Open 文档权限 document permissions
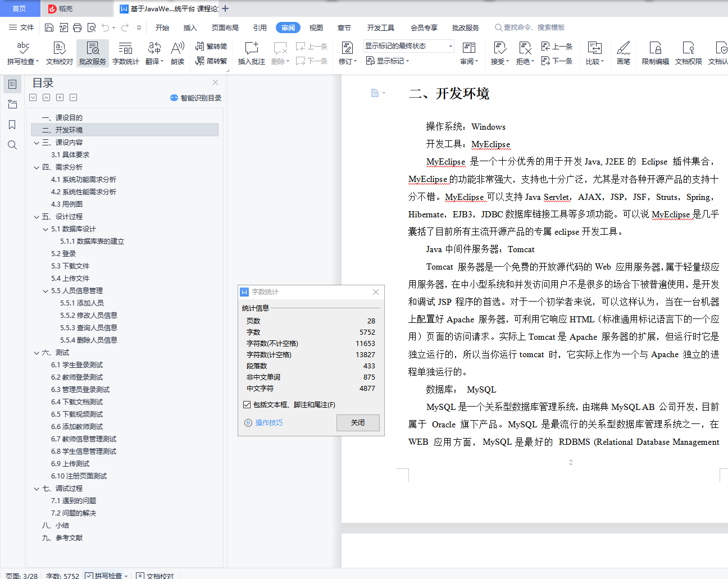Viewport: 728px width, 579px height. click(689, 53)
